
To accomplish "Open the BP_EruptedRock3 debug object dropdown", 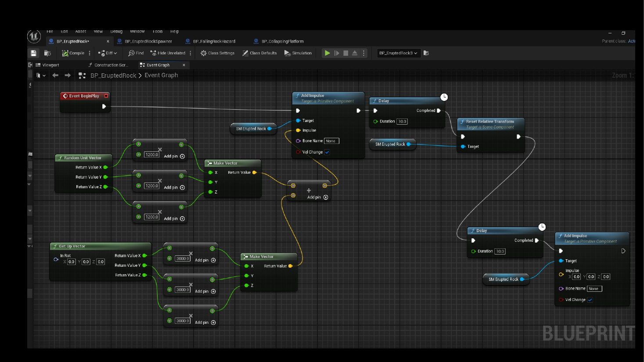I will (398, 53).
